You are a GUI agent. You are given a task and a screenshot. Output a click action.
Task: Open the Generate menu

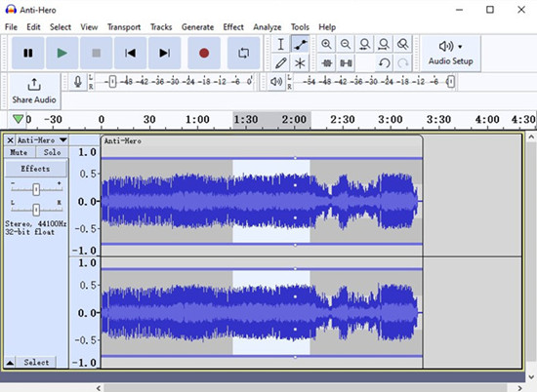click(197, 27)
